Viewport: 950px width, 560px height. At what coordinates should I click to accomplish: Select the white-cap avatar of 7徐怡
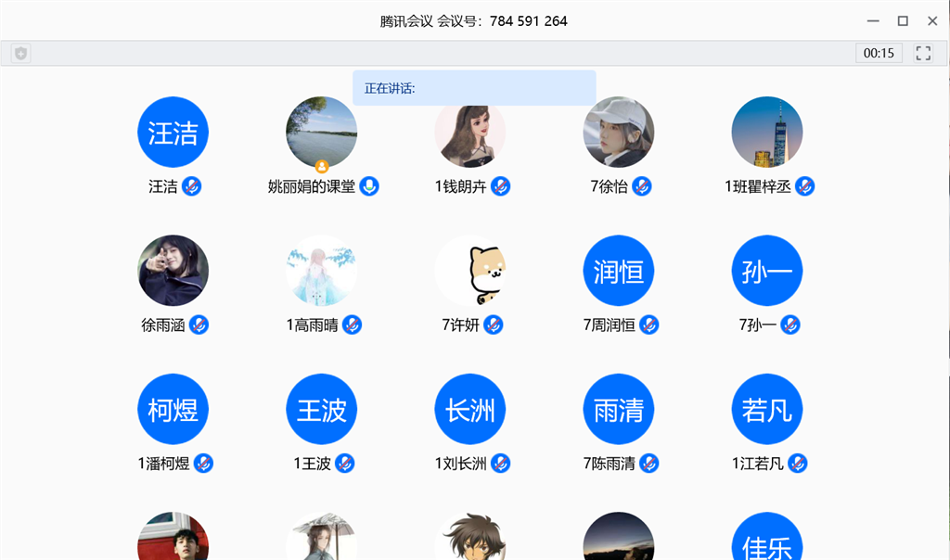(x=619, y=132)
